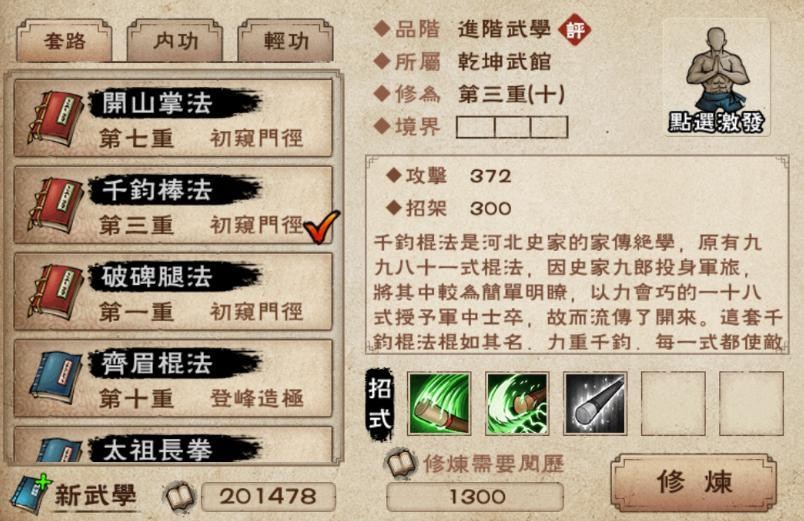Toggle the red checkmark on 千鈞棒法
The height and width of the screenshot is (521, 804).
point(321,226)
